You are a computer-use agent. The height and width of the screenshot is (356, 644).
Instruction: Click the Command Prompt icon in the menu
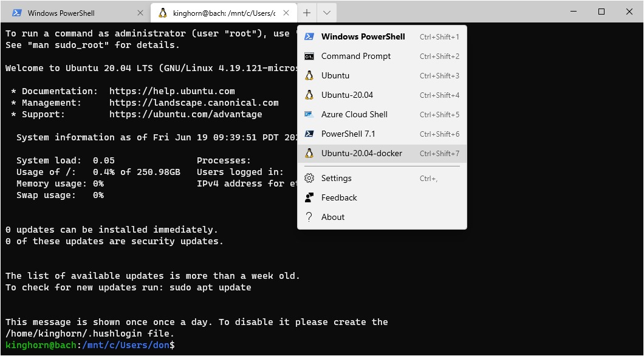pos(309,56)
